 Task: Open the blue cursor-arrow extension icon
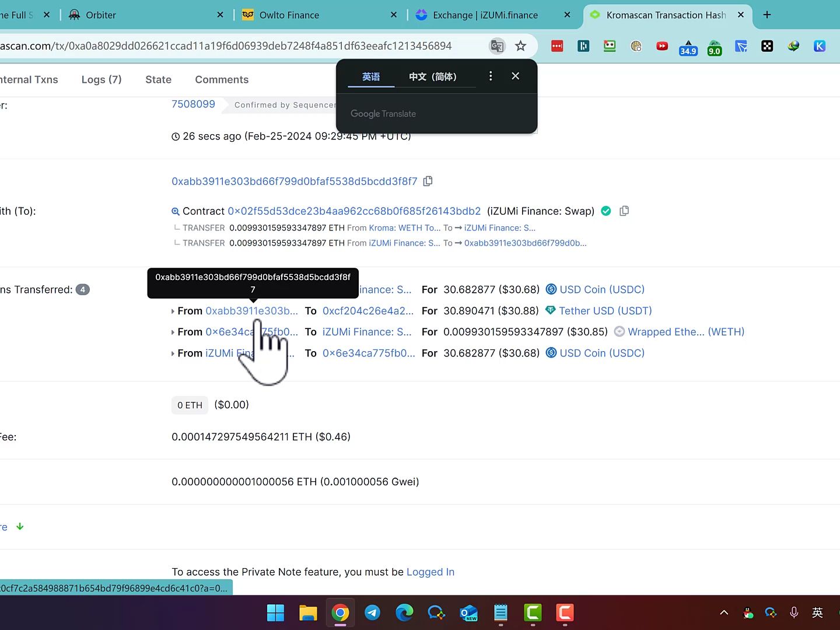click(x=741, y=46)
